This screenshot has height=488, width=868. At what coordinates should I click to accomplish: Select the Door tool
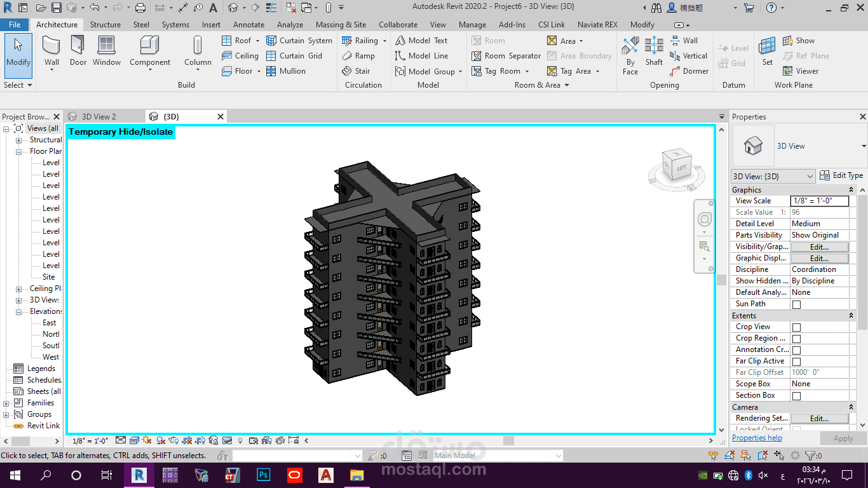coord(78,51)
